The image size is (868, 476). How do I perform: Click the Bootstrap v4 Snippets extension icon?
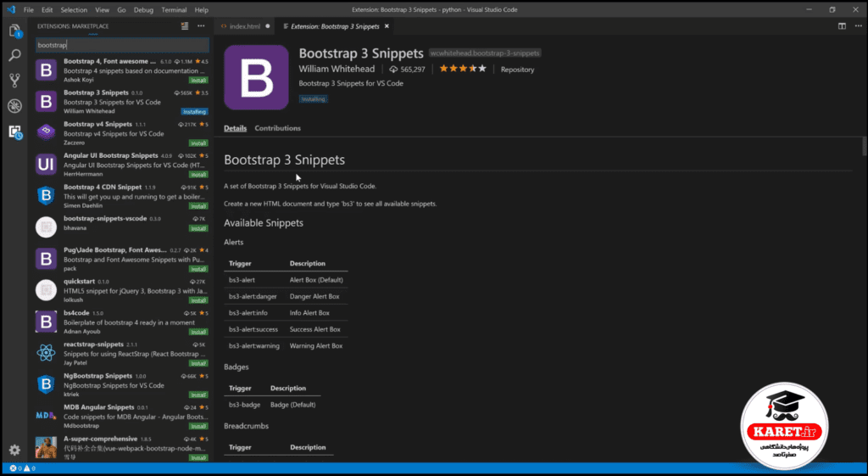click(x=46, y=133)
